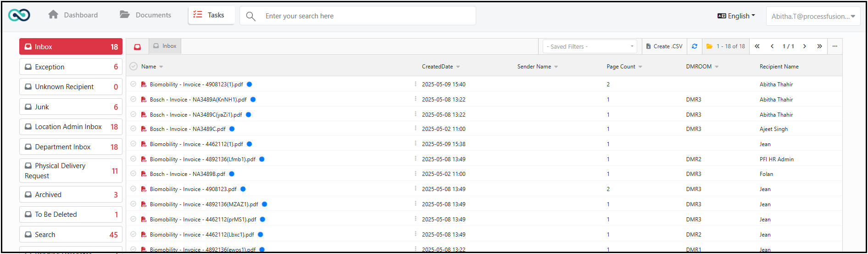Click blue badge next to Biomobility - Invoice - 4462112(1).pdf

[x=250, y=144]
